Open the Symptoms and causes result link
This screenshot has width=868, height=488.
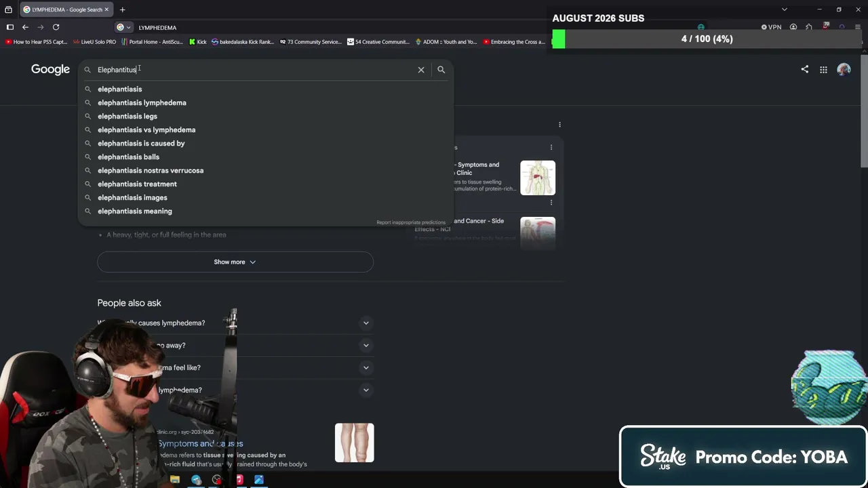(x=200, y=443)
